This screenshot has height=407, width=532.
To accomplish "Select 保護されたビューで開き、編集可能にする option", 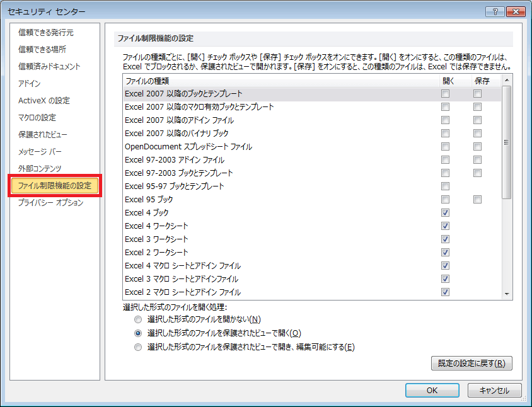I will coord(138,347).
